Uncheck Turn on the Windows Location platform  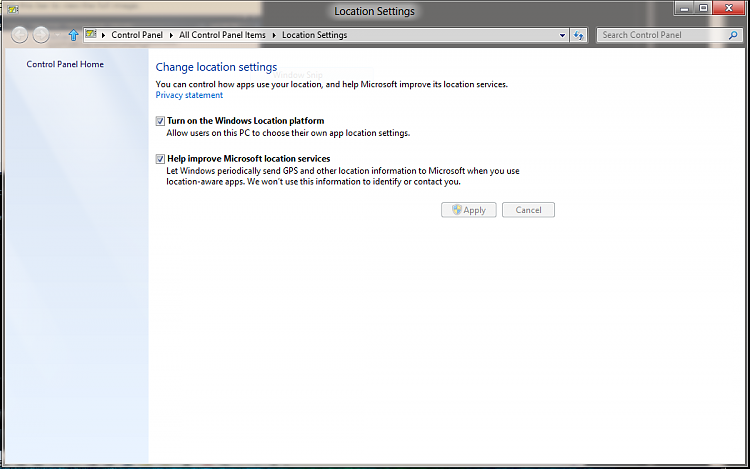tap(160, 121)
